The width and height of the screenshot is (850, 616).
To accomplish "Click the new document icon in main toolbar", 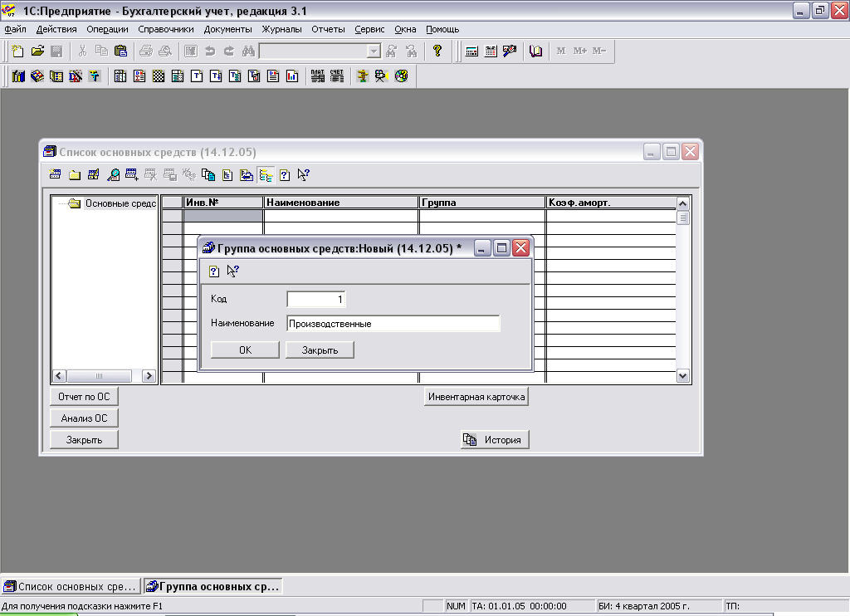I will coord(17,51).
